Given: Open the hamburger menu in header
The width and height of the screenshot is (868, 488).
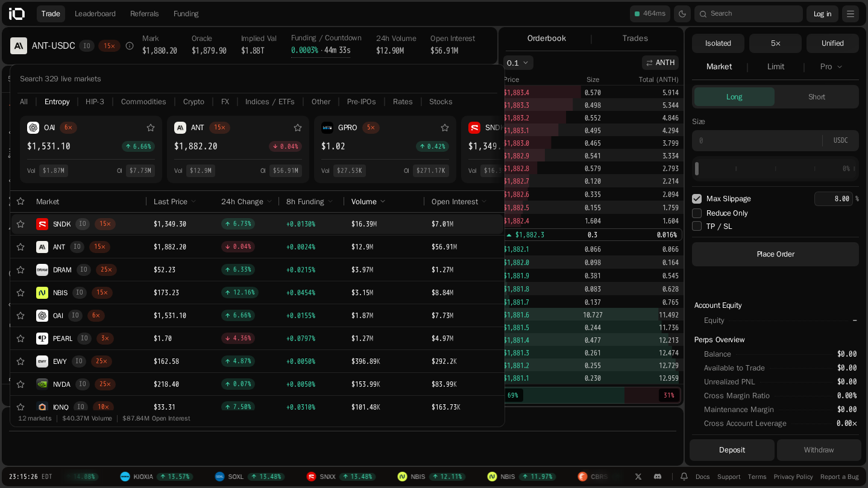Looking at the screenshot, I should point(851,14).
